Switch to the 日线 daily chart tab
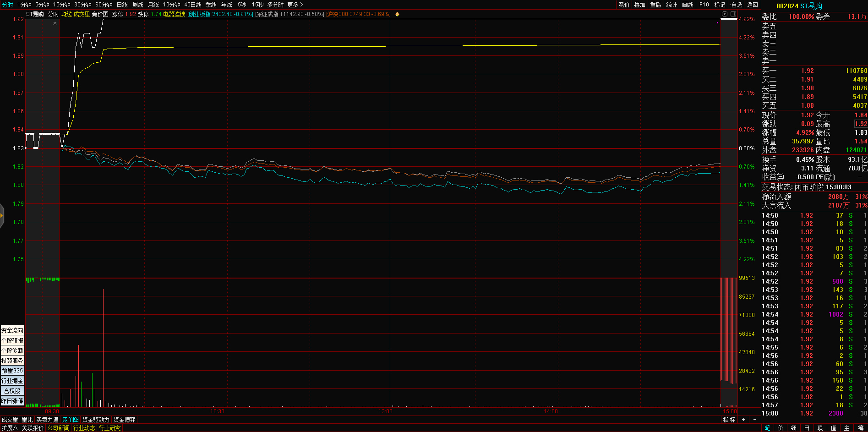868x432 pixels. (122, 5)
